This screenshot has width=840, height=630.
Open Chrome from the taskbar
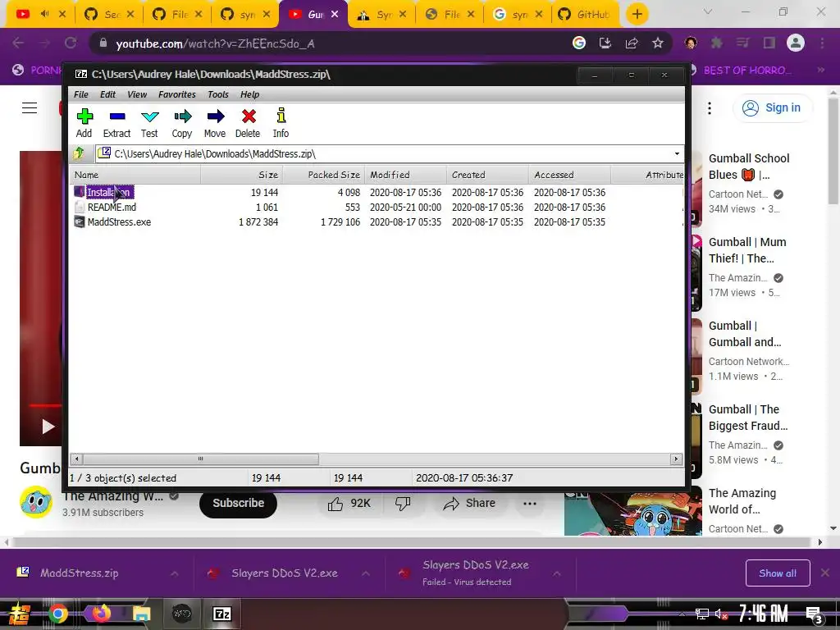[58, 614]
